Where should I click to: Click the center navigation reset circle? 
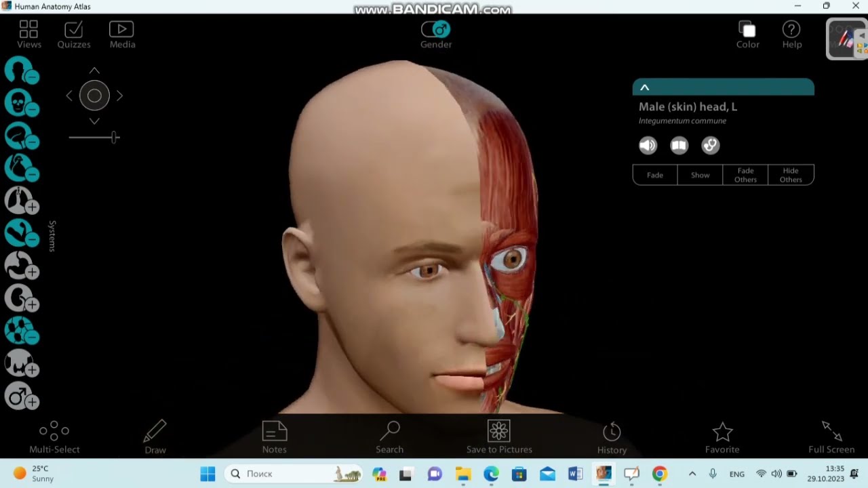94,96
